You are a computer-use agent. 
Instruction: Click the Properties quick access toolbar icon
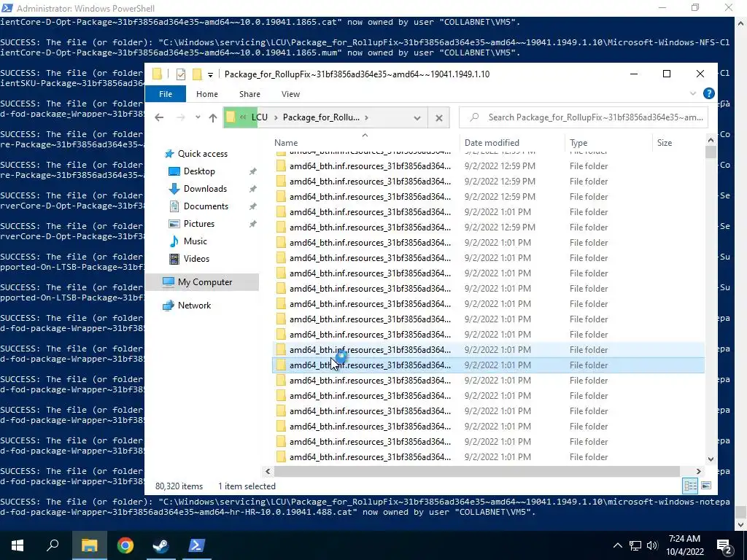pyautogui.click(x=181, y=74)
